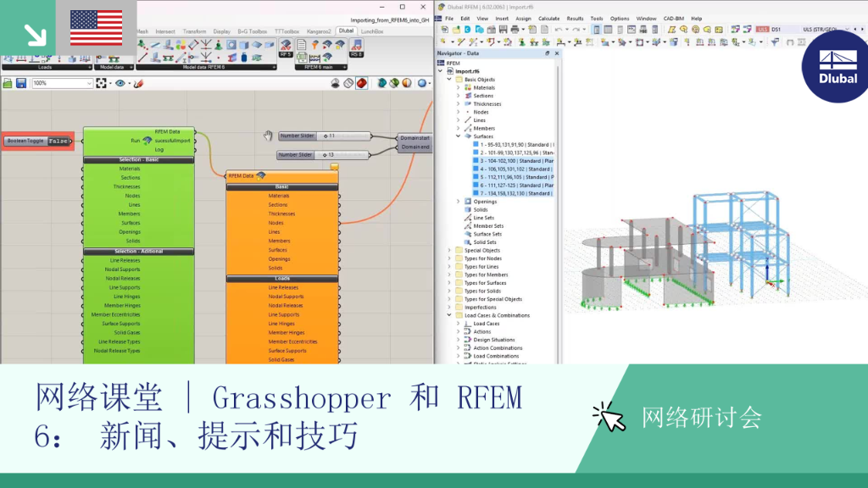Click the Grasshopper open file icon
Image resolution: width=868 pixels, height=488 pixels.
8,83
